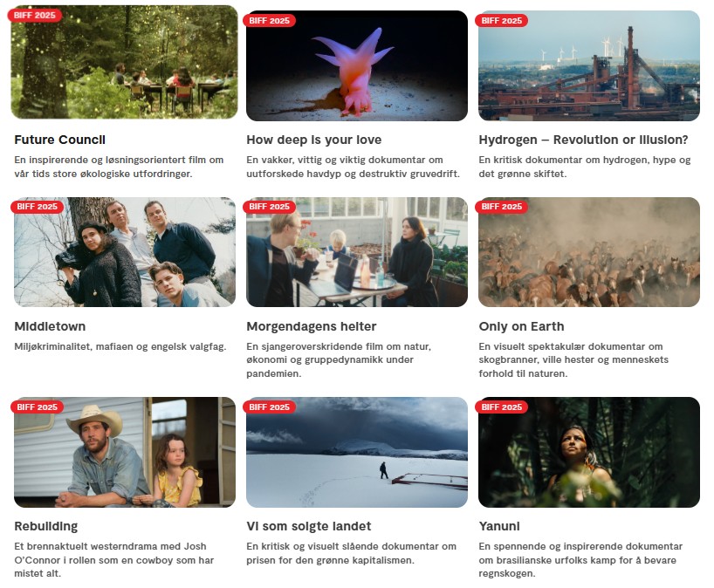Click BIFF 2025 badge on Future Council

[35, 15]
